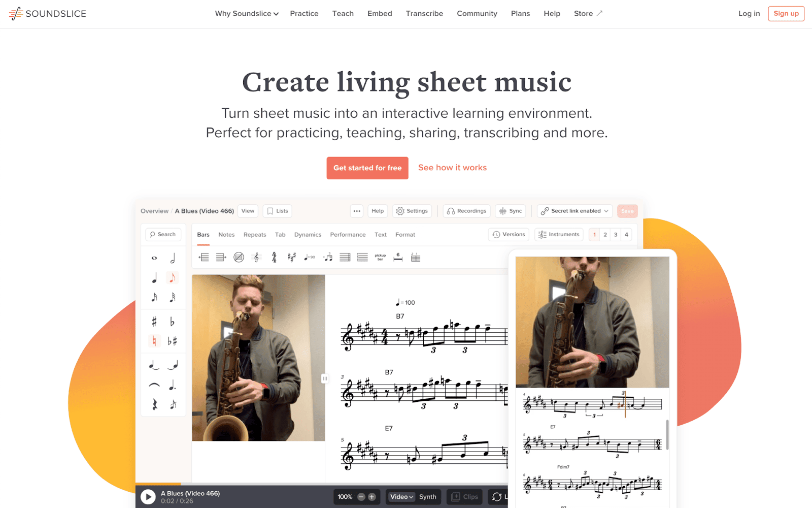
Task: Switch playback source to Synth
Action: [x=427, y=497]
